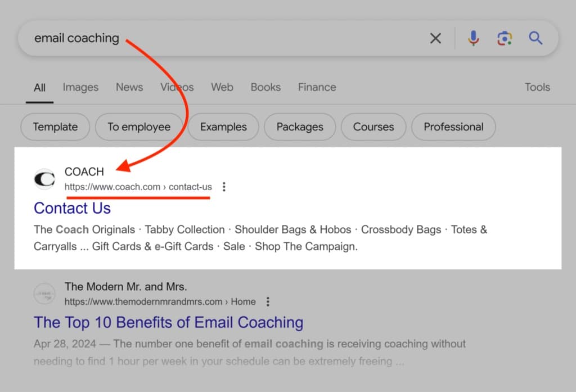Click the 'Apr 28, 2024' result snippet
Image resolution: width=576 pixels, height=392 pixels.
250,352
